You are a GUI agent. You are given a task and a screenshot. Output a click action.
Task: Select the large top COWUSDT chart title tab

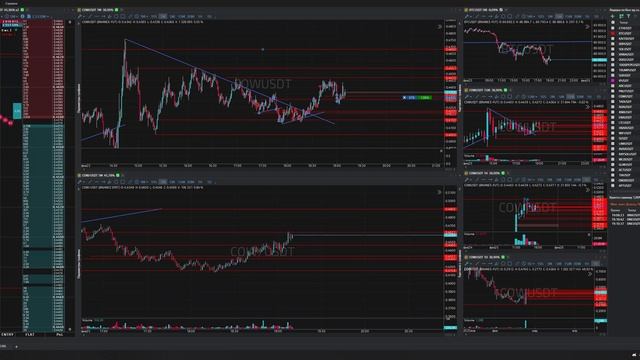[97, 10]
